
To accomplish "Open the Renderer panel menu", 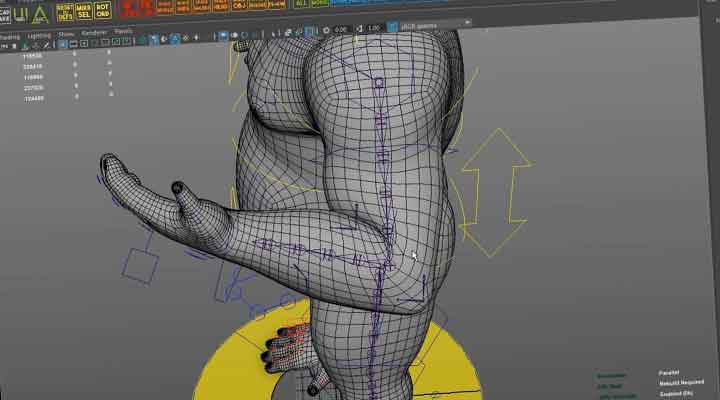I will (94, 33).
